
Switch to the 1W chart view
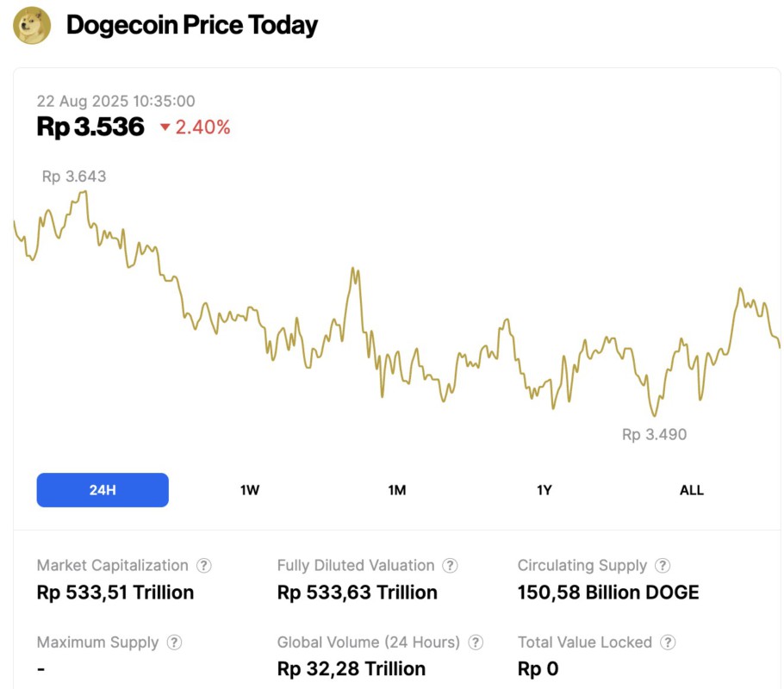(248, 489)
